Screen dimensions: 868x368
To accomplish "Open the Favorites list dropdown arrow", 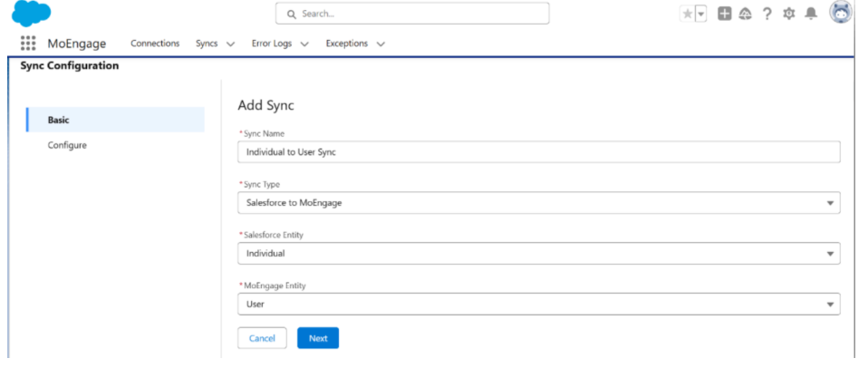I will click(x=701, y=14).
